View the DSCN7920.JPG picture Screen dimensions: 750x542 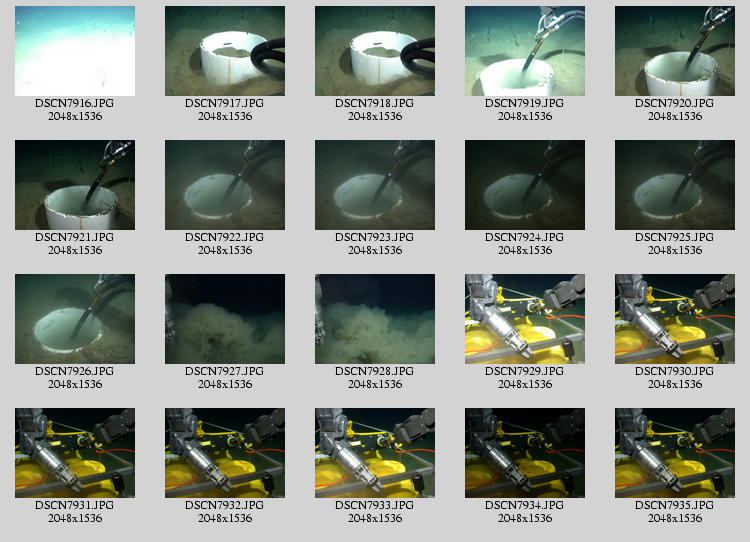tap(675, 51)
